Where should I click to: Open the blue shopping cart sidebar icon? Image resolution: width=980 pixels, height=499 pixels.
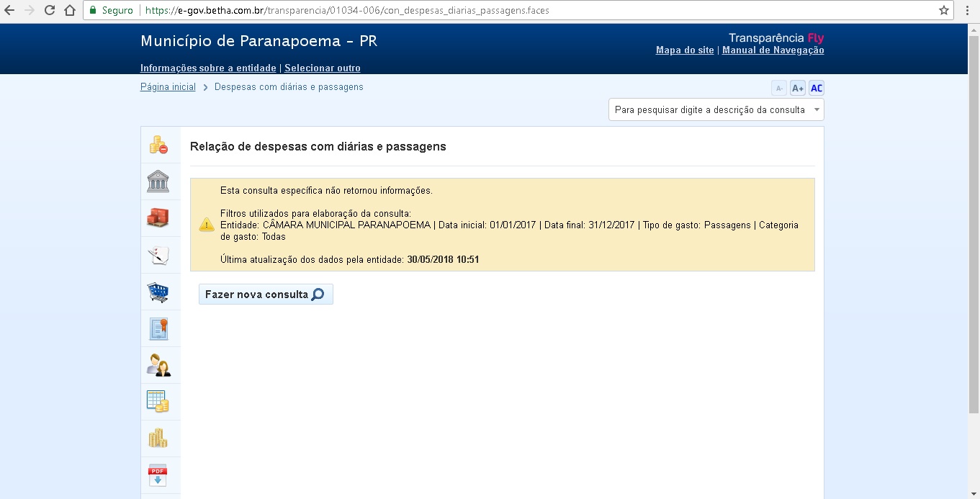[x=158, y=292]
